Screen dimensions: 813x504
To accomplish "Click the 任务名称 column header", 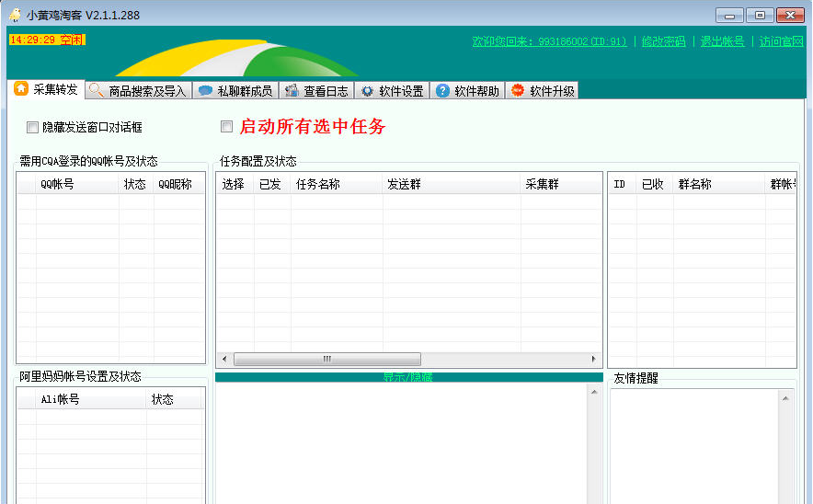I will [318, 184].
